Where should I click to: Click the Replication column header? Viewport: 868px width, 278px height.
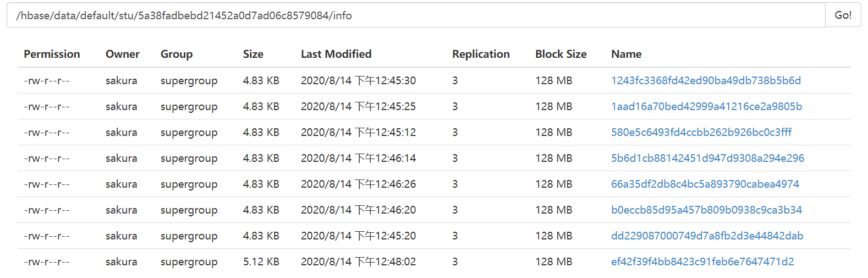[x=481, y=54]
